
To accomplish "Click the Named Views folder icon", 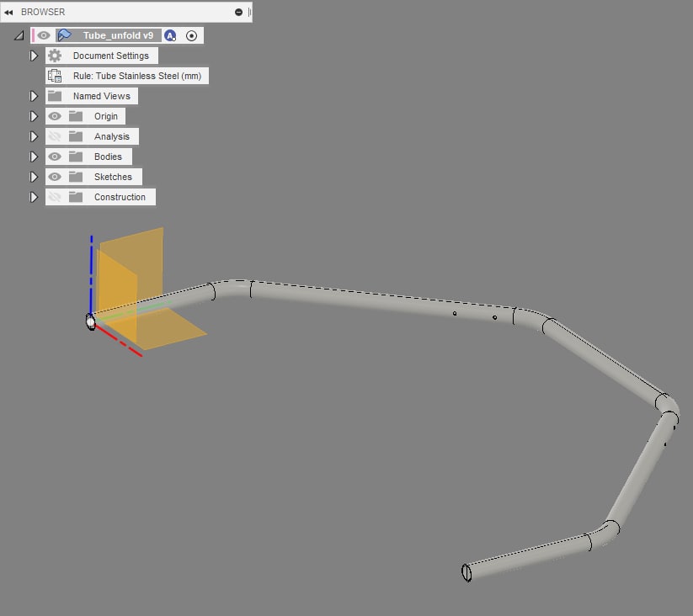I will click(55, 96).
